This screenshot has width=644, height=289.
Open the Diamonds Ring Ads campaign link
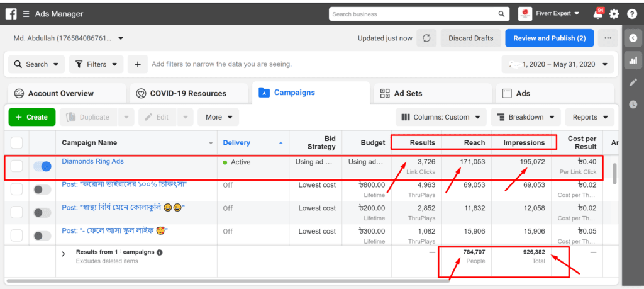[x=92, y=161]
